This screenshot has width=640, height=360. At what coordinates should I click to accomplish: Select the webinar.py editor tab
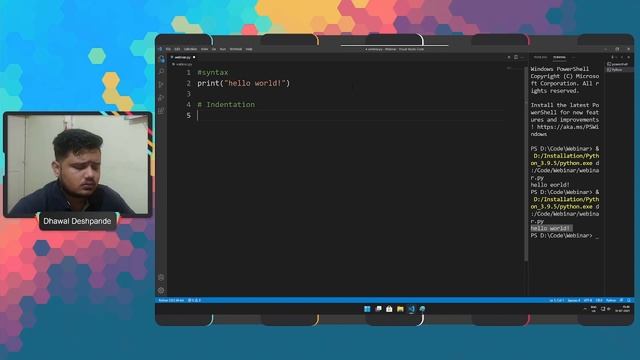(182, 57)
